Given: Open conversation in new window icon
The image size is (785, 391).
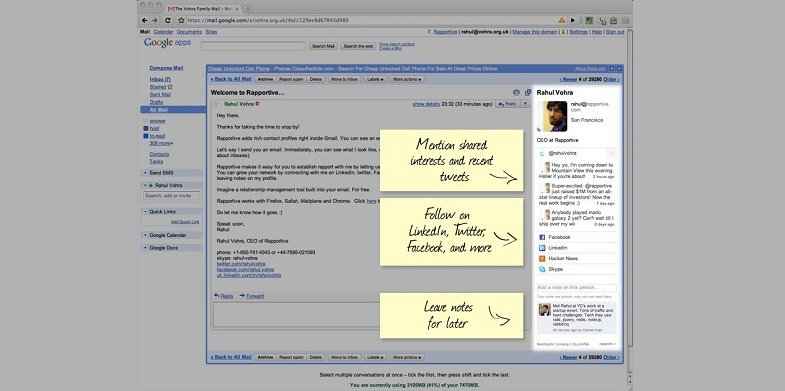Looking at the screenshot, I should point(528,93).
